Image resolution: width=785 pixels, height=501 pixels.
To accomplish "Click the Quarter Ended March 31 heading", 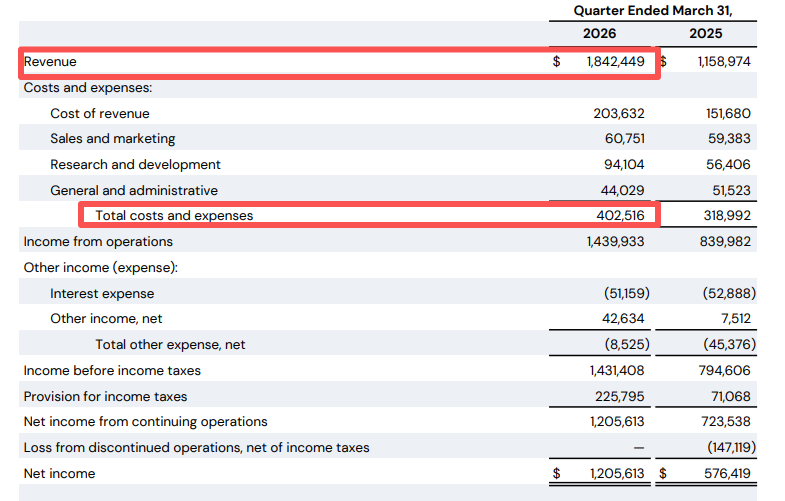I will 653,11.
